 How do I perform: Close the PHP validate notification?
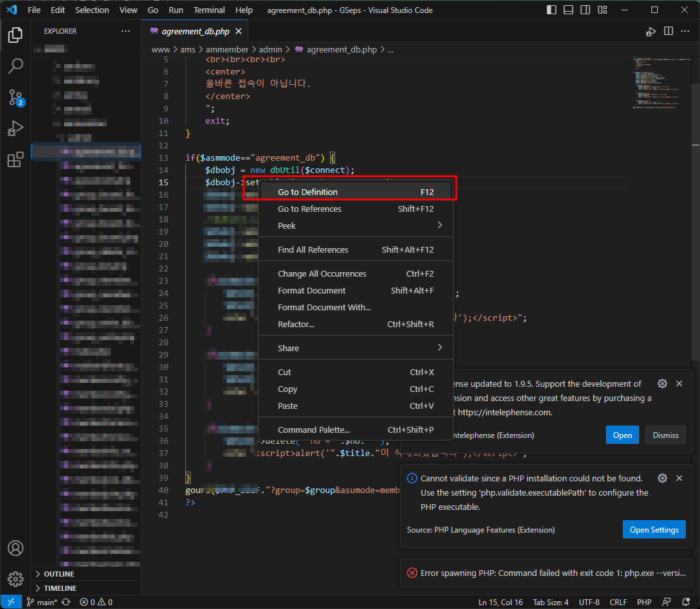679,478
